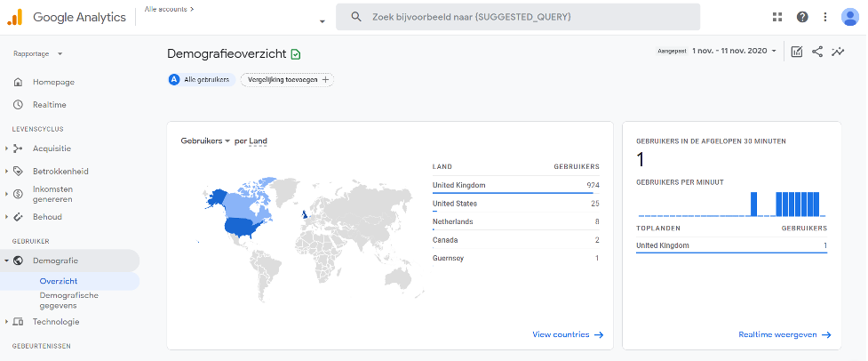Expand the Acquisitie section arrow
The height and width of the screenshot is (361, 868).
pos(6,148)
